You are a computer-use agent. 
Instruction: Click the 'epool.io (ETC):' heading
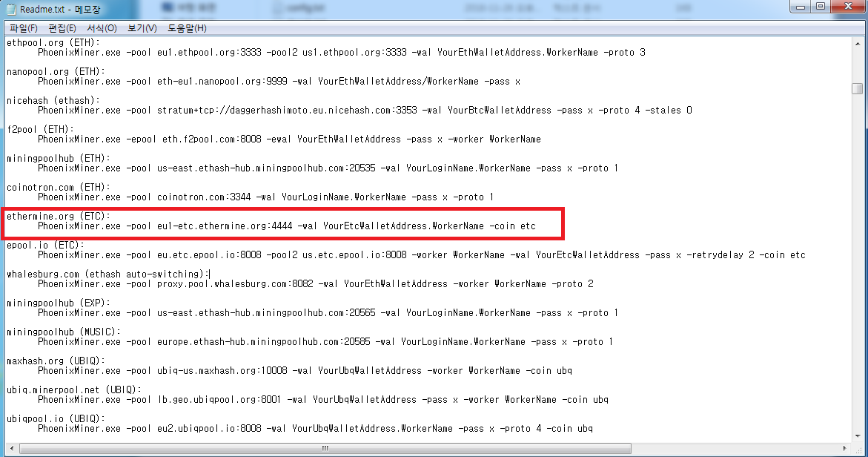pos(45,245)
